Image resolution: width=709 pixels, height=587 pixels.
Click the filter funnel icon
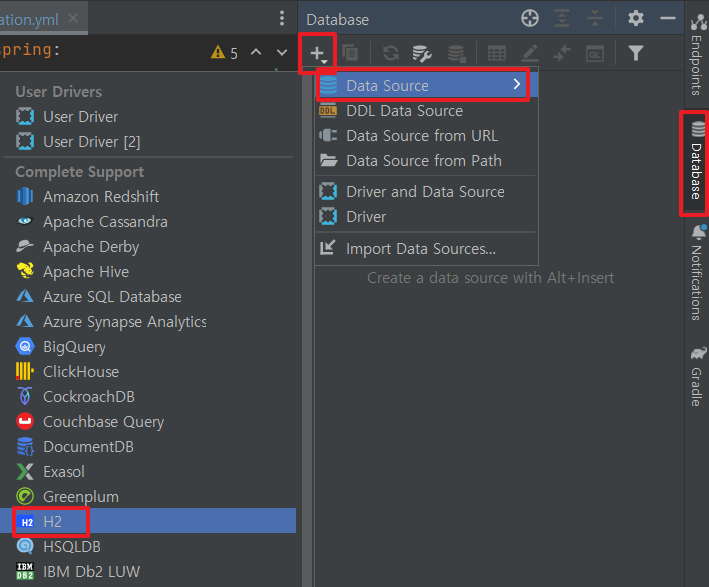tap(636, 53)
